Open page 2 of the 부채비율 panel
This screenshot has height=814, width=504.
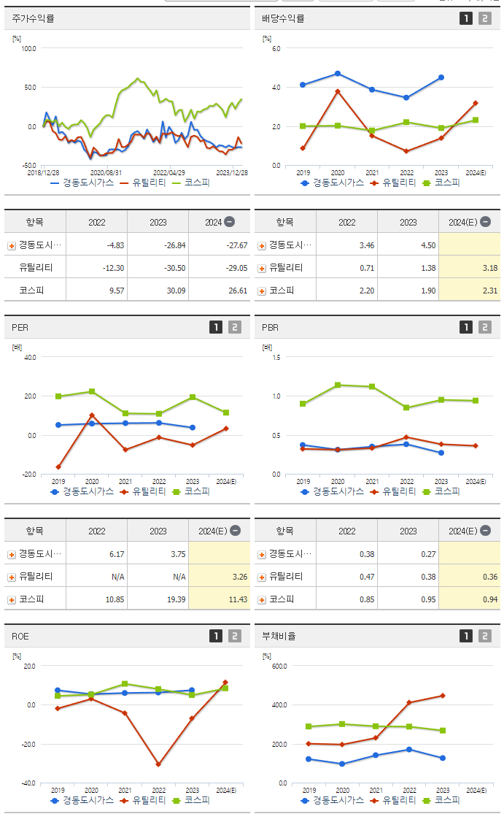485,636
